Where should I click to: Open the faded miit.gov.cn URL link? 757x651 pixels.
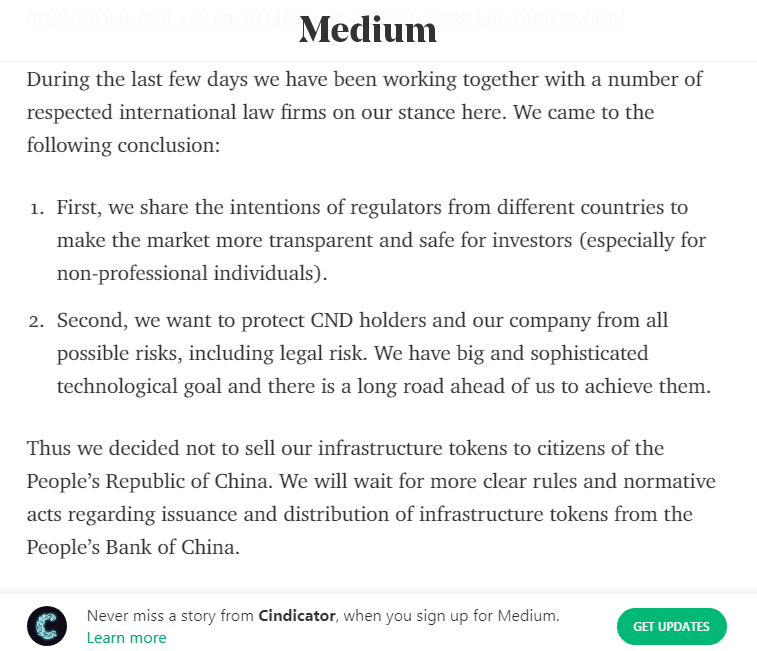(326, 17)
